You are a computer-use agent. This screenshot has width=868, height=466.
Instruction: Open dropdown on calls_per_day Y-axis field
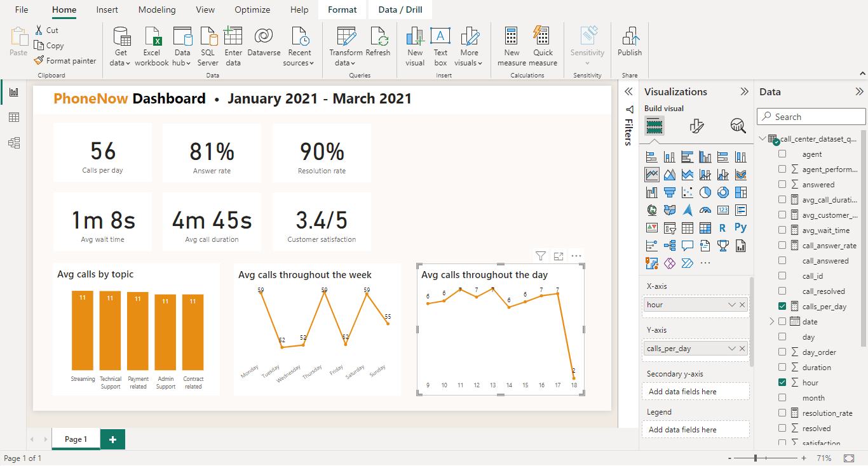point(732,349)
